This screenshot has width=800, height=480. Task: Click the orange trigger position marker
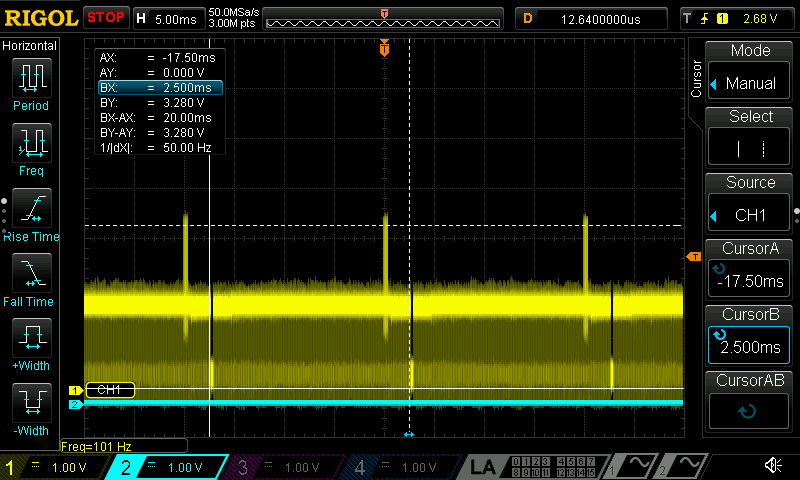click(x=384, y=48)
